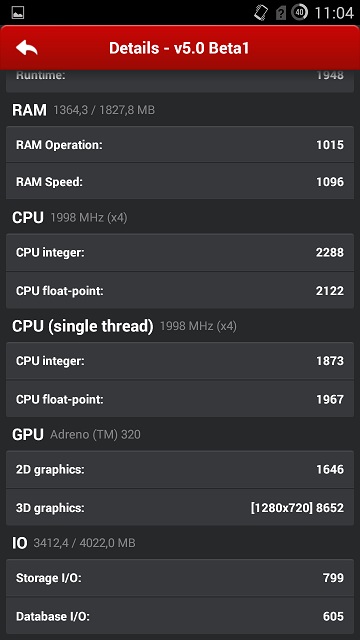Select the Database I/O result row
Screen dimensions: 360x640
(180, 616)
